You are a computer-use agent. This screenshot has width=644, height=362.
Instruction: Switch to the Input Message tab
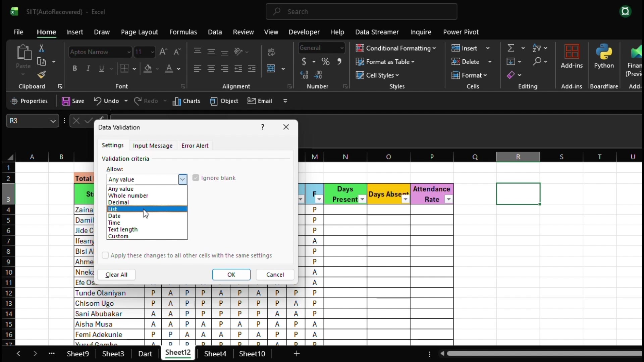153,145
